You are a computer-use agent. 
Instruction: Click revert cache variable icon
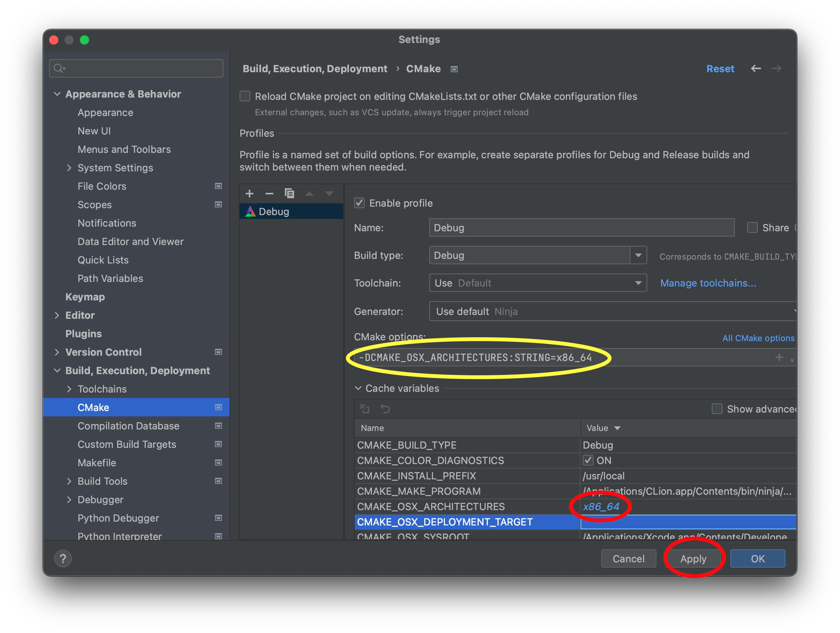385,409
